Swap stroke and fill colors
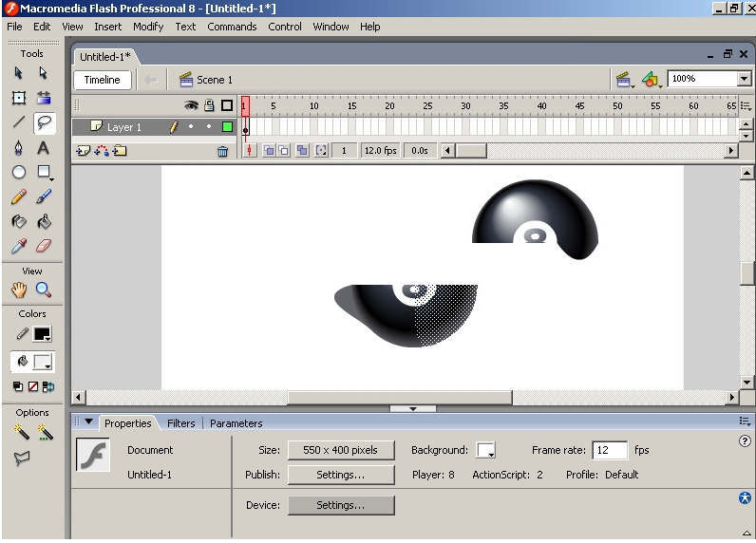The width and height of the screenshot is (756, 543). coord(48,386)
